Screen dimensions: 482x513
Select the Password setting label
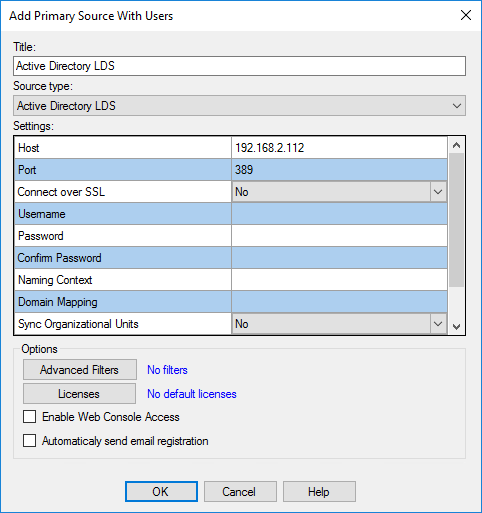(41, 236)
